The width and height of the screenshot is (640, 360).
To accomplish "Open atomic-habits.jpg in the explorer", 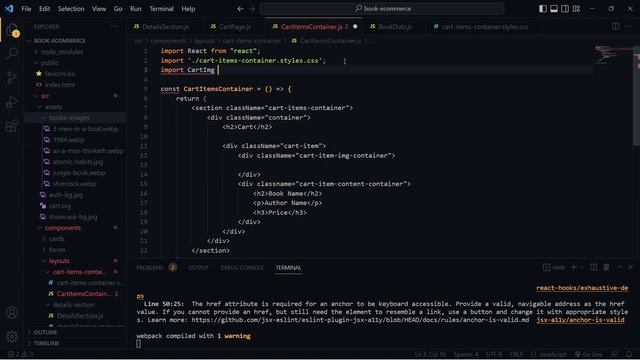I will click(x=78, y=162).
